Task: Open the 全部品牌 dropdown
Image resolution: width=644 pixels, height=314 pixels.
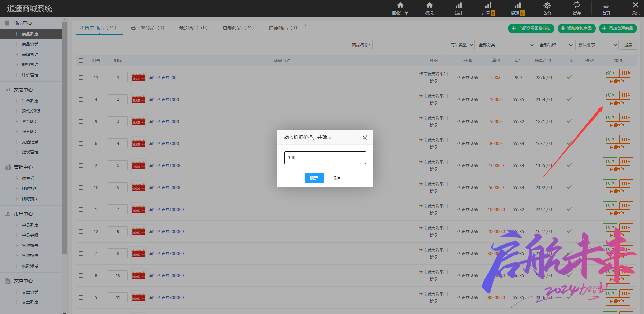Action: tap(555, 45)
